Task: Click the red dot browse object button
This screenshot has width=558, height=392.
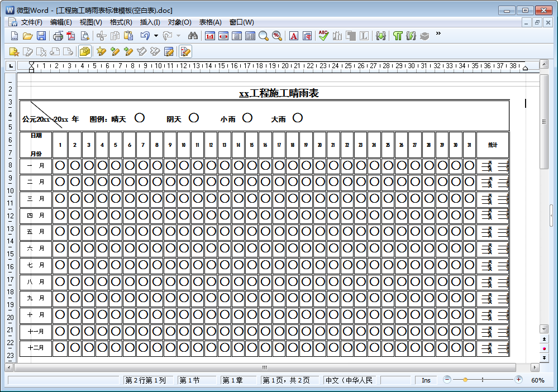Action: pyautogui.click(x=544, y=348)
